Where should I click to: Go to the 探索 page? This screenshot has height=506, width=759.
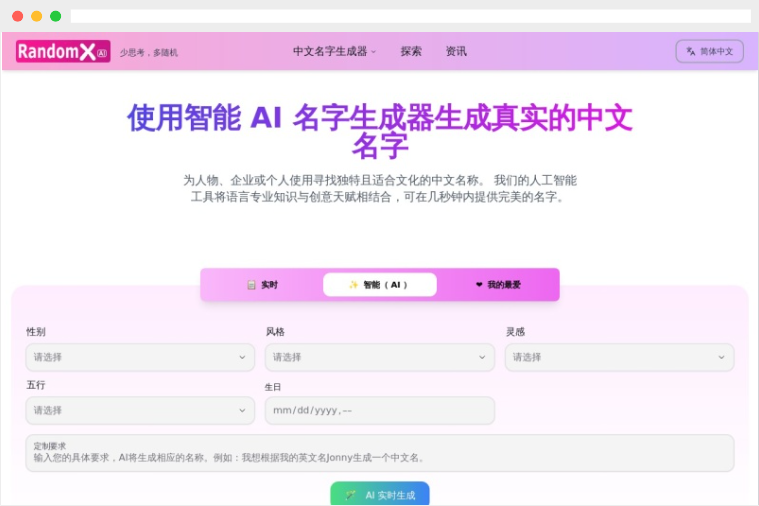[x=411, y=51]
